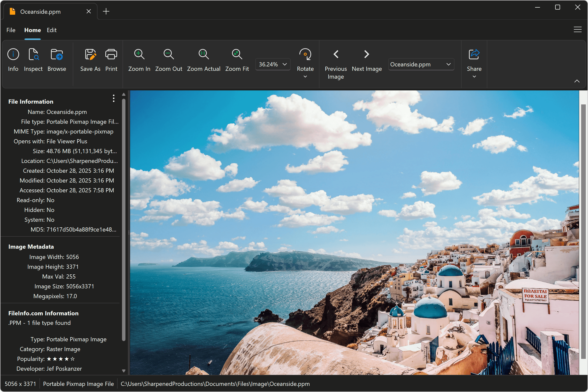Fit the image to the window
This screenshot has width=588, height=392.
(x=236, y=60)
